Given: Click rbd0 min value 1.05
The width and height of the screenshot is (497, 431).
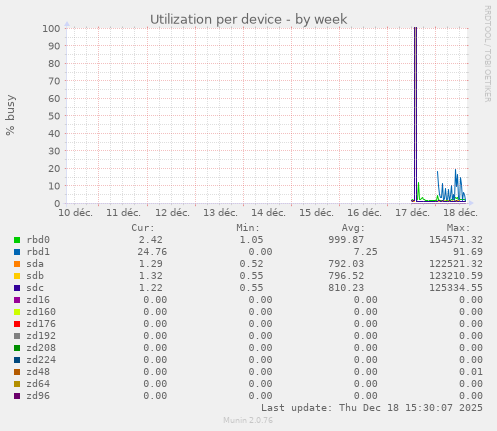Looking at the screenshot, I should tap(251, 240).
